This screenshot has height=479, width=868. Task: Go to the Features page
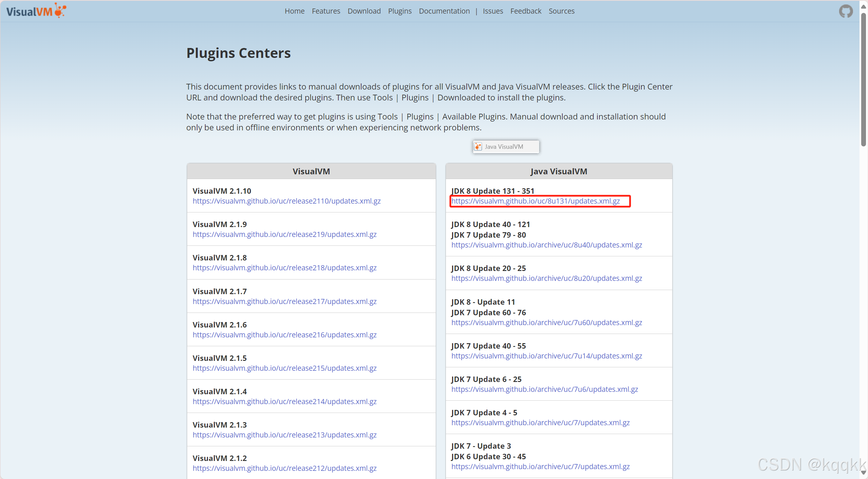(326, 11)
